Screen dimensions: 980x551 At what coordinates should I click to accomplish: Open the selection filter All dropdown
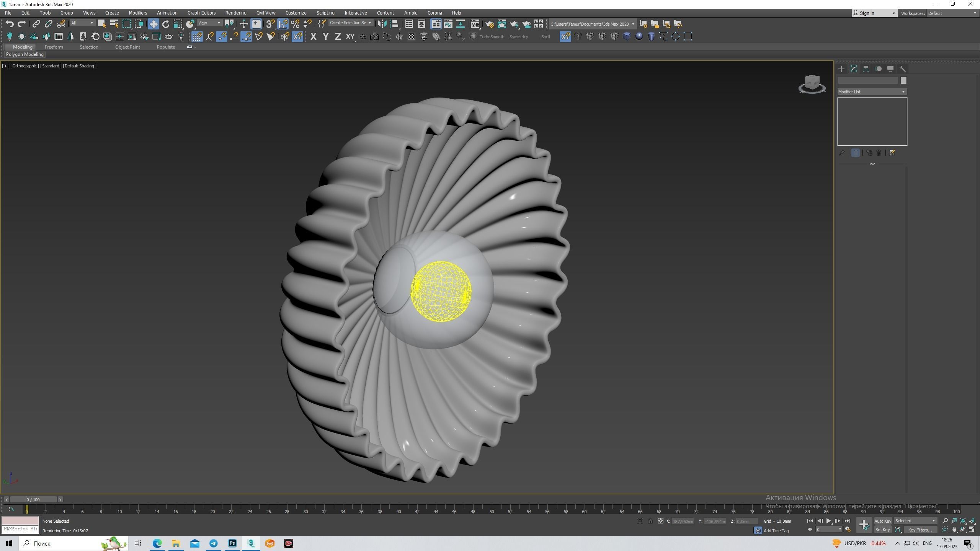click(82, 23)
